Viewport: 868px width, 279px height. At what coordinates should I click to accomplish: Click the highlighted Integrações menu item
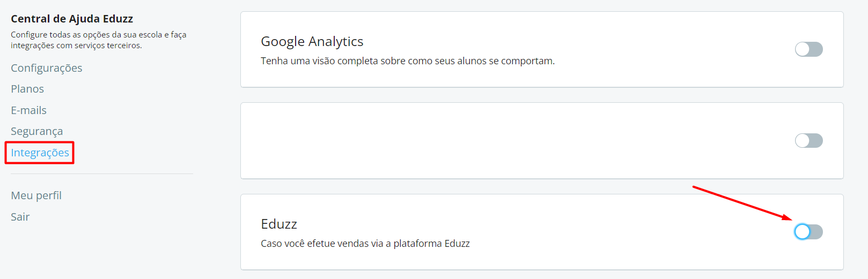click(x=40, y=153)
